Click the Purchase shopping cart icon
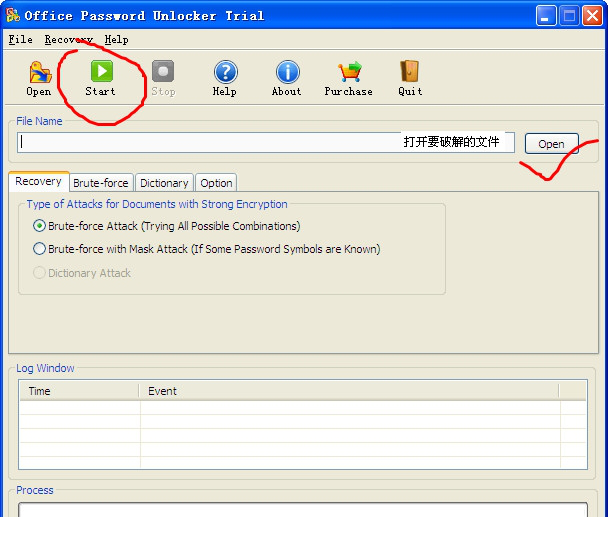The height and width of the screenshot is (537, 608). (350, 71)
